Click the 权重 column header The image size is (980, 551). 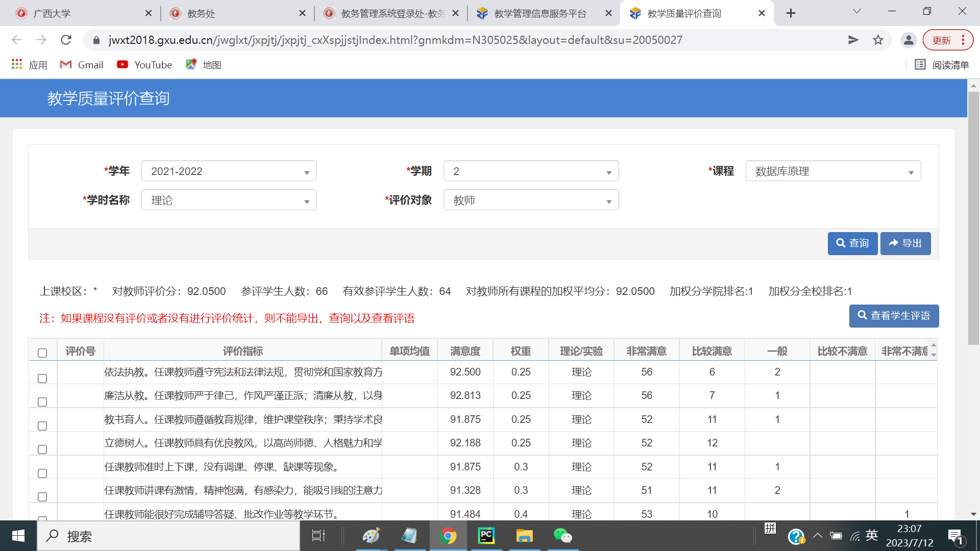pyautogui.click(x=521, y=351)
